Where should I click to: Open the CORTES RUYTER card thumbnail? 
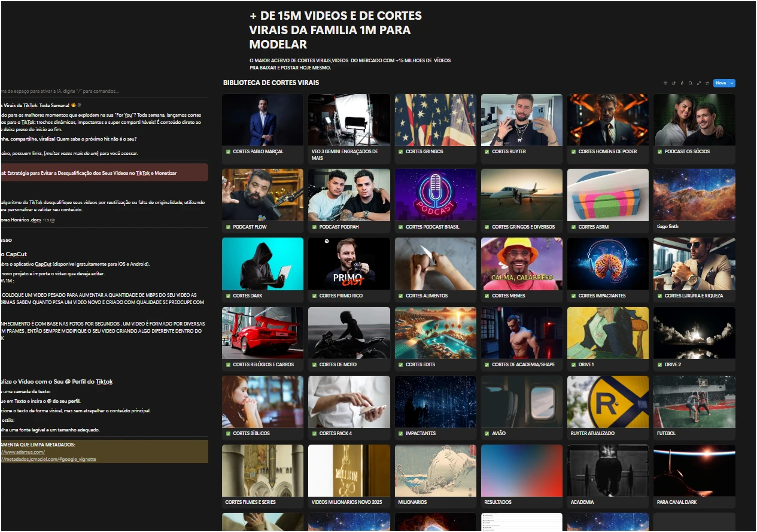coord(521,119)
